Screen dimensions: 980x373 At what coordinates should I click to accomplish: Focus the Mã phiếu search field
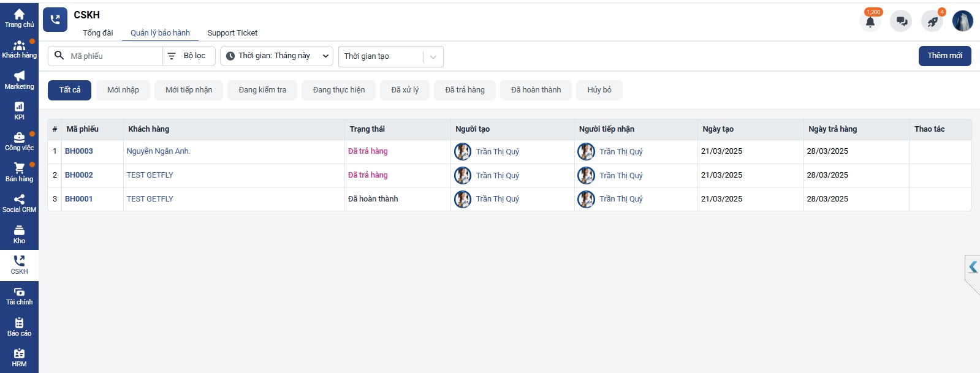click(x=114, y=56)
